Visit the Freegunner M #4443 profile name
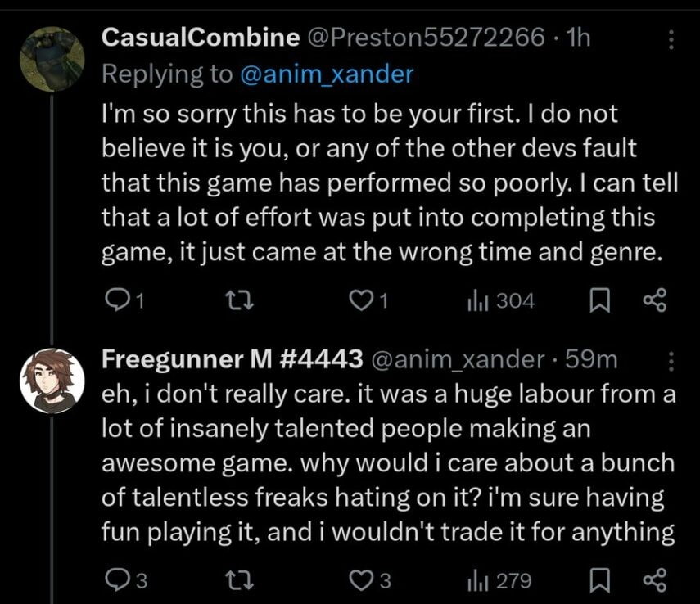The height and width of the screenshot is (604, 700). (232, 358)
